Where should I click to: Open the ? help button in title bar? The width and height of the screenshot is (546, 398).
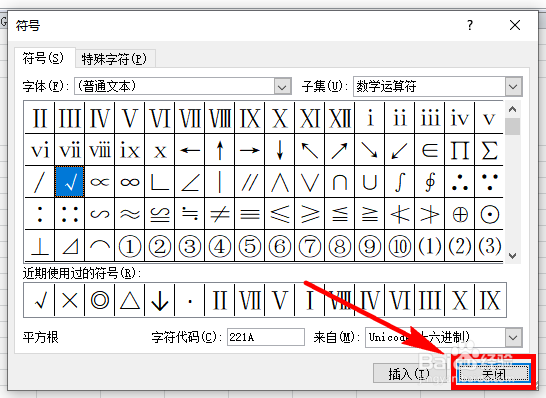[x=470, y=25]
